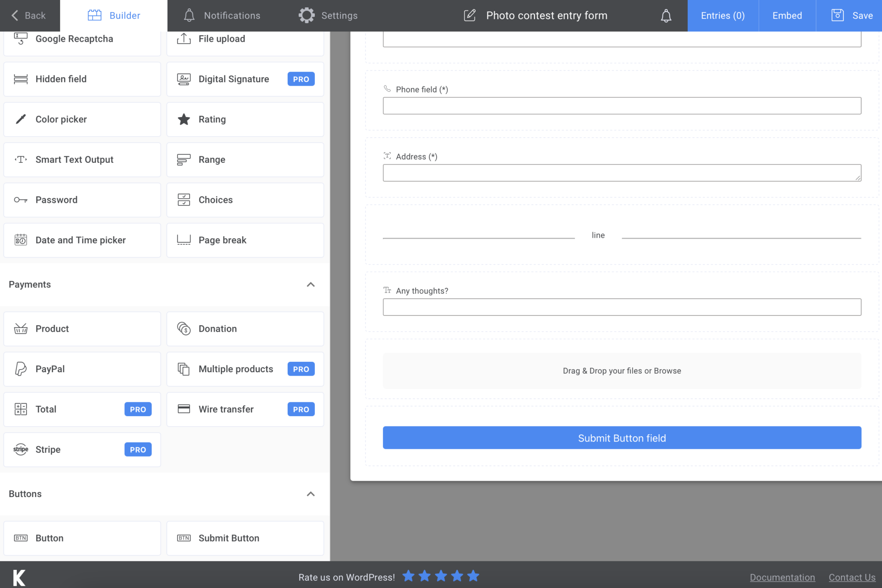Image resolution: width=882 pixels, height=588 pixels.
Task: Add a PayPal field to the form
Action: (x=82, y=369)
